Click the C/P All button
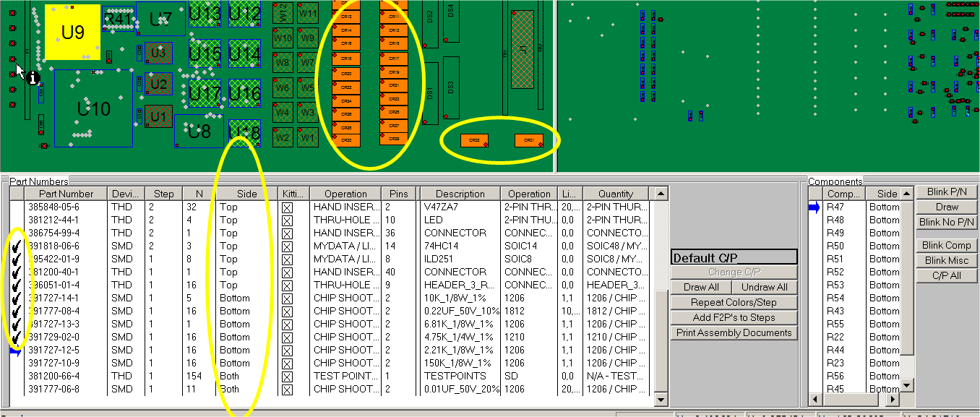Screen dimensions: 980x417 click(947, 275)
